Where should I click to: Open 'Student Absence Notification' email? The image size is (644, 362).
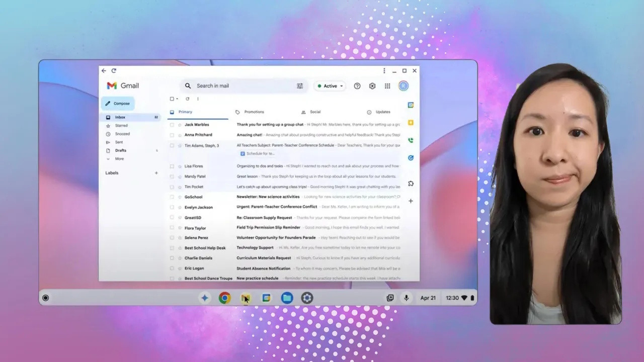[x=264, y=268]
